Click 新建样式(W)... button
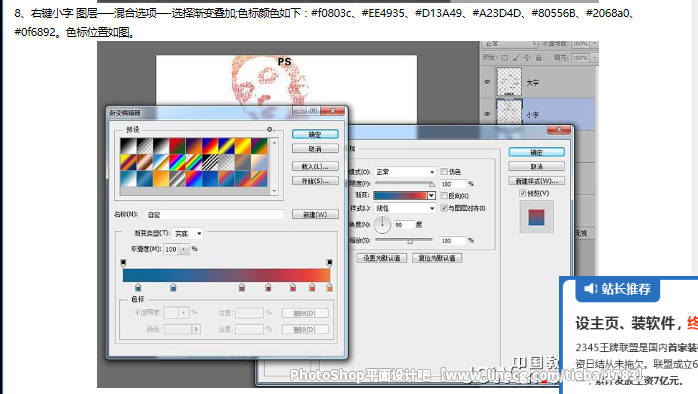Image resolution: width=698 pixels, height=394 pixels. (536, 181)
